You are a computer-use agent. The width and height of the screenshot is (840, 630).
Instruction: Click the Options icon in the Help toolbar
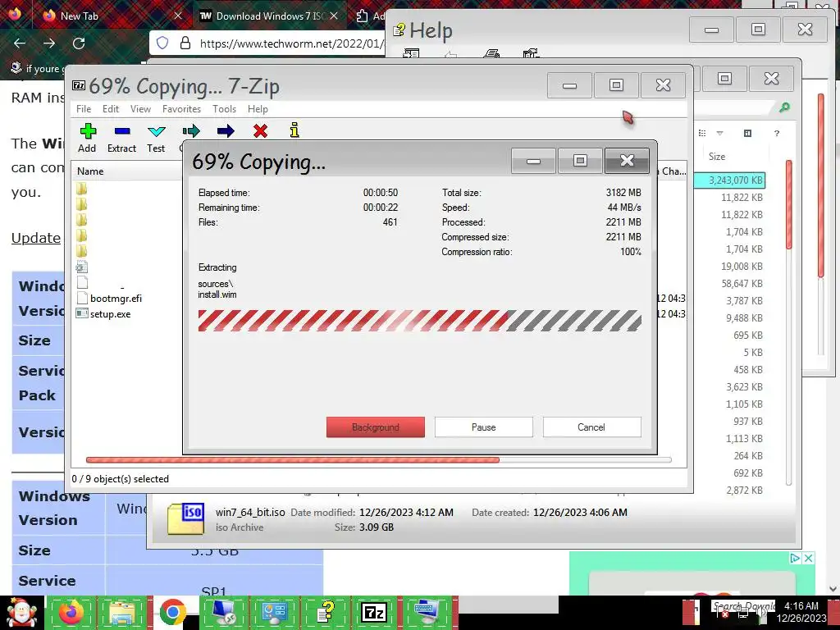point(531,53)
